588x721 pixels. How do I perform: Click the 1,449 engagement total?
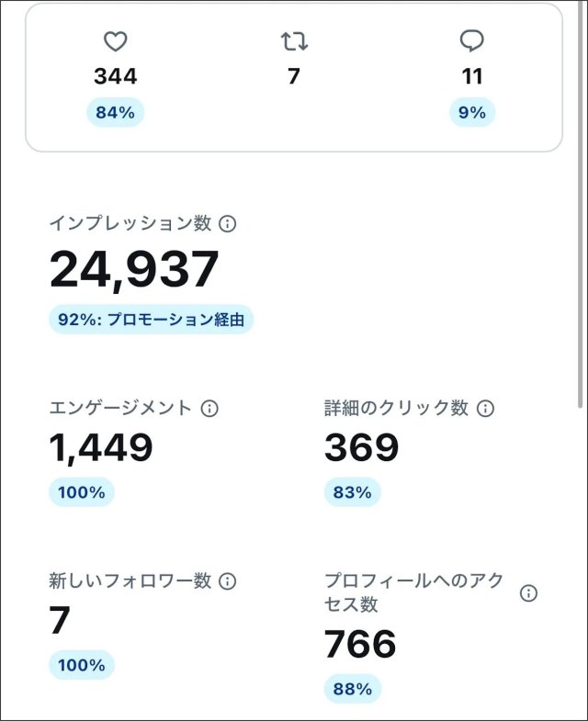[x=100, y=447]
